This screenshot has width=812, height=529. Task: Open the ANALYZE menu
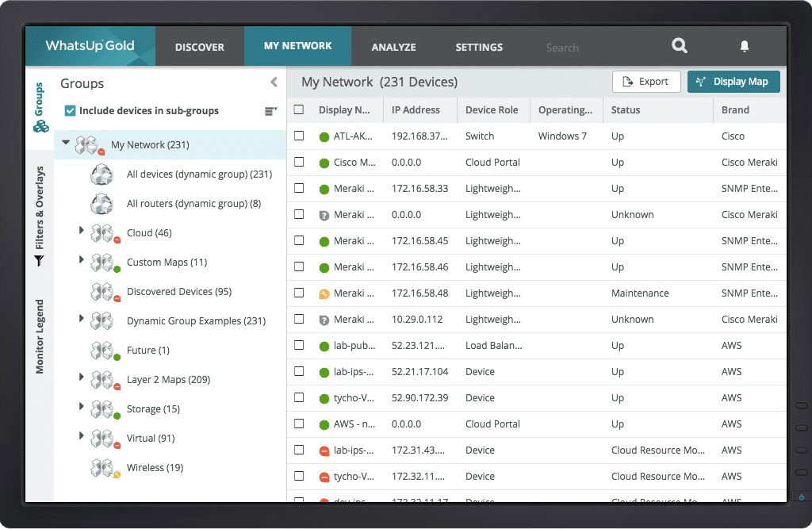coord(393,47)
